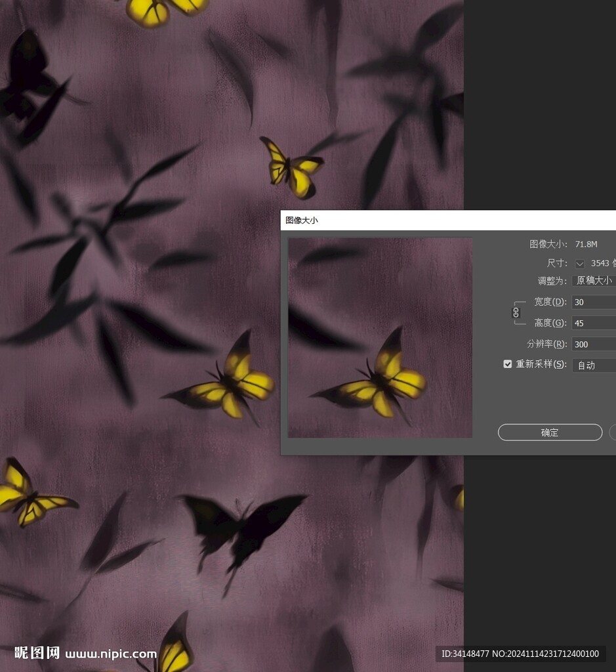616x672 pixels.
Task: Click the 宽度(D) label
Action: pyautogui.click(x=550, y=302)
